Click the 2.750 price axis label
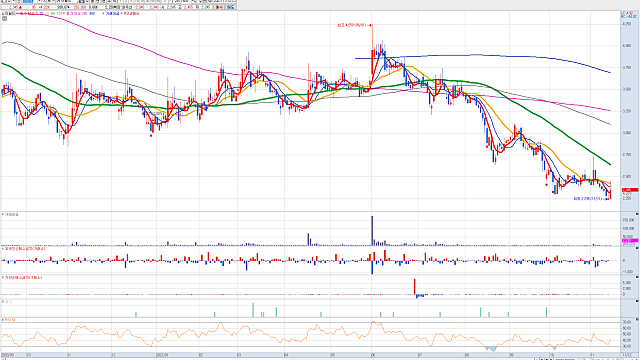Image resolution: width=640 pixels, height=360 pixels. [x=627, y=155]
